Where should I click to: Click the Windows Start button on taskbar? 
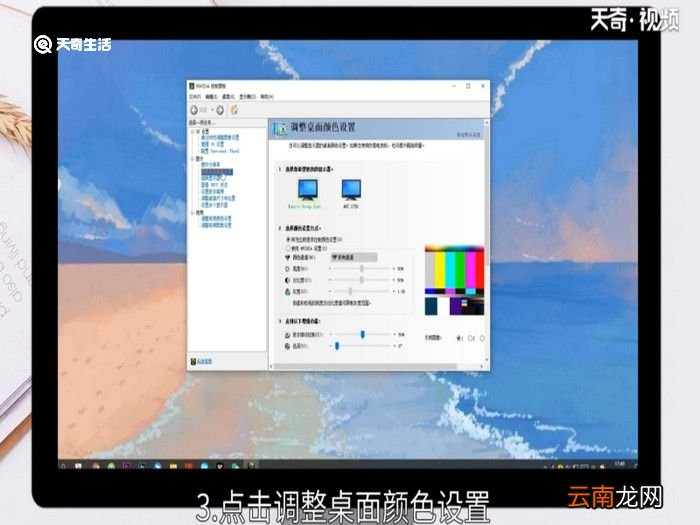[64, 466]
